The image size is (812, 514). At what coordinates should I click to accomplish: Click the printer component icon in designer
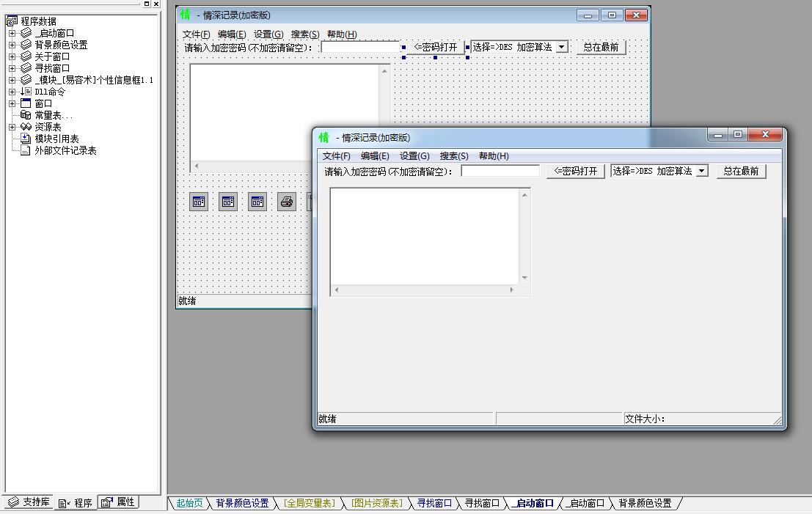click(x=287, y=202)
